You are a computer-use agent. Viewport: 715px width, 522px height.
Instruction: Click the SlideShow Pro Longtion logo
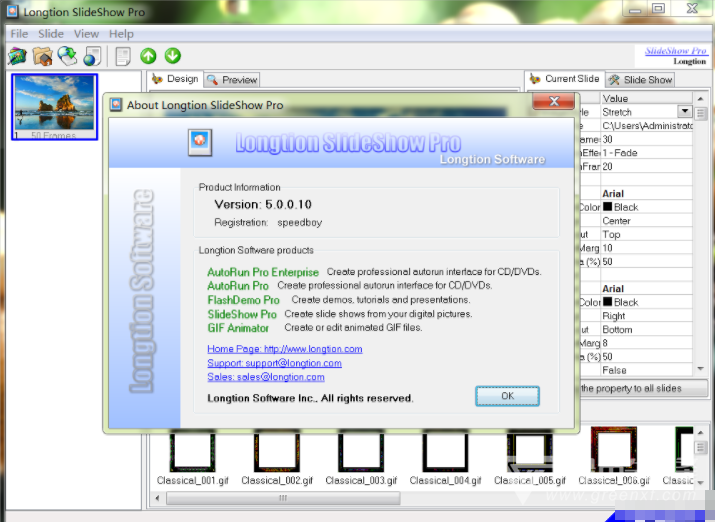(x=675, y=55)
